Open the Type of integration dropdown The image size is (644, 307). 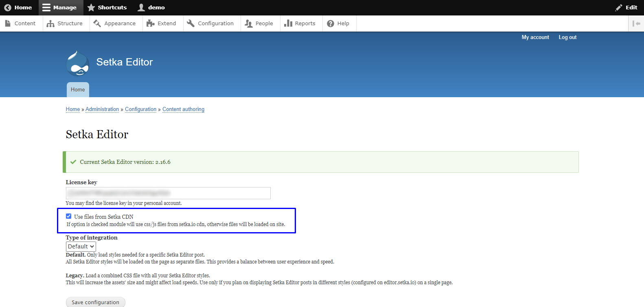click(x=81, y=246)
